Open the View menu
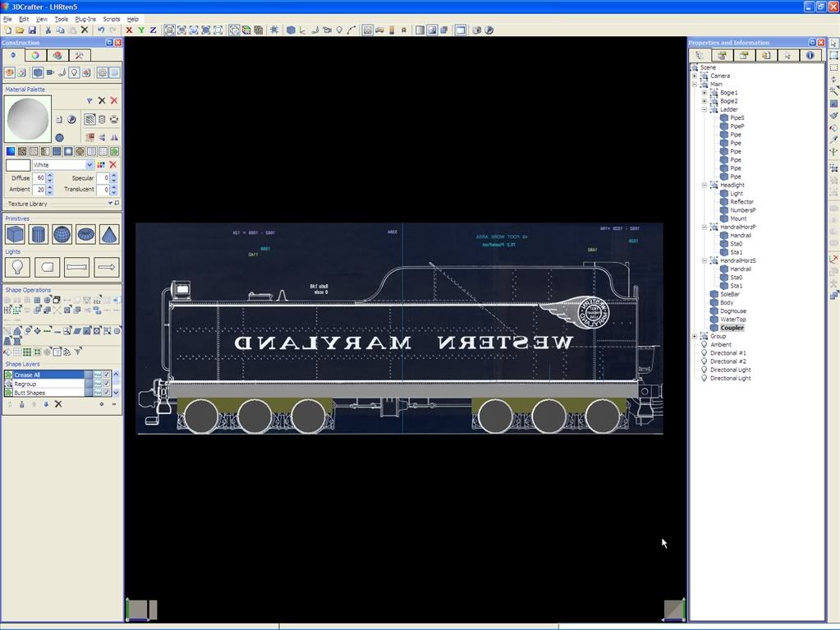Viewport: 840px width, 630px height. point(42,19)
